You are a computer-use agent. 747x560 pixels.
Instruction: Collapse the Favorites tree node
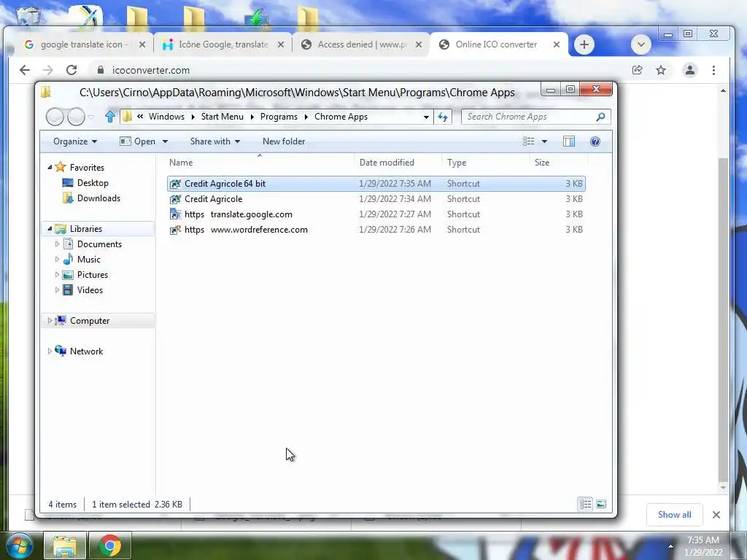(x=50, y=167)
